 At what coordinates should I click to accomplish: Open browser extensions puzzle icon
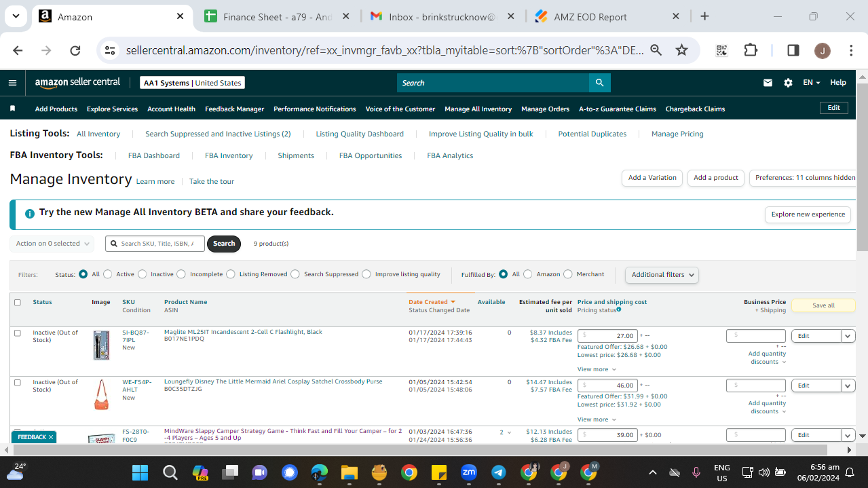(750, 50)
